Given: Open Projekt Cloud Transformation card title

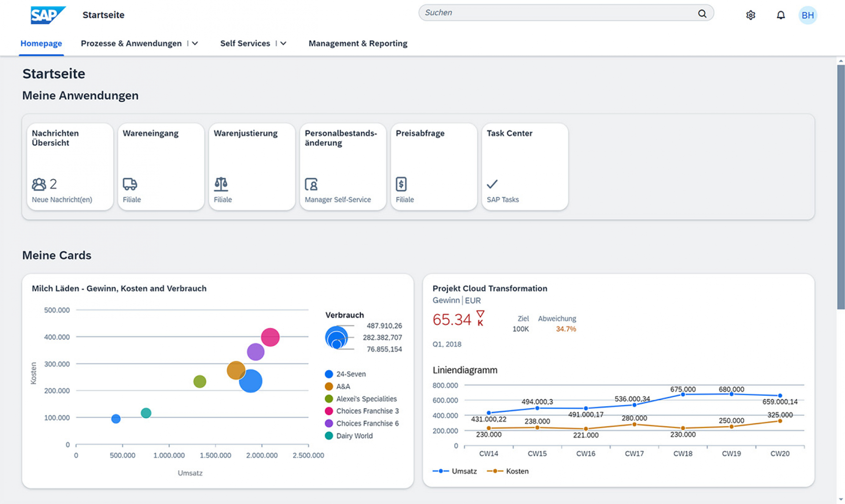Looking at the screenshot, I should point(489,288).
